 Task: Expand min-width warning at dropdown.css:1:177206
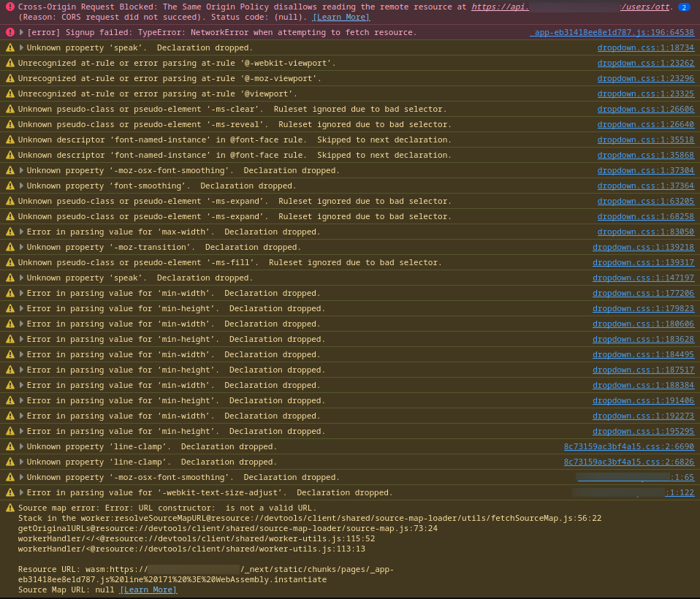21,293
